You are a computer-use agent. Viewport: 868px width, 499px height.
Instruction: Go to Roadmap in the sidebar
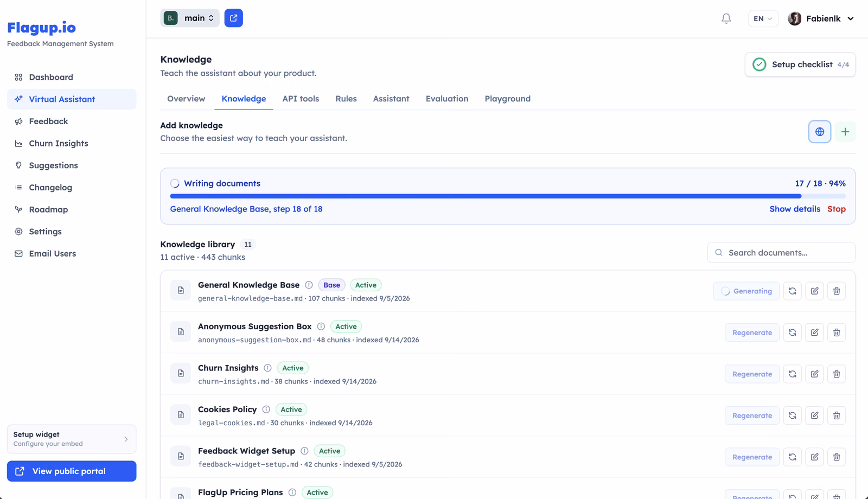pos(72,209)
